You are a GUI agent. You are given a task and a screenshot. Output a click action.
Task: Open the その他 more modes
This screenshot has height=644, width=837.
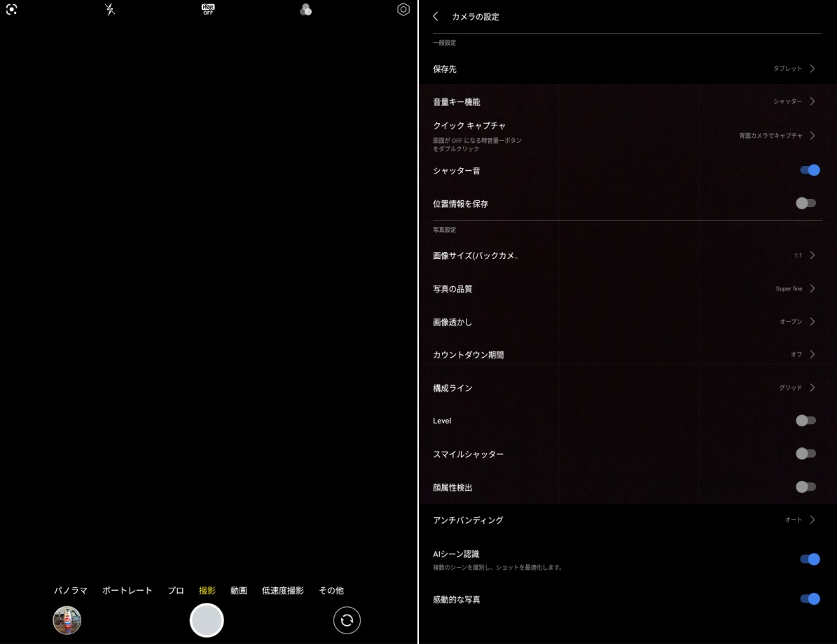point(331,591)
